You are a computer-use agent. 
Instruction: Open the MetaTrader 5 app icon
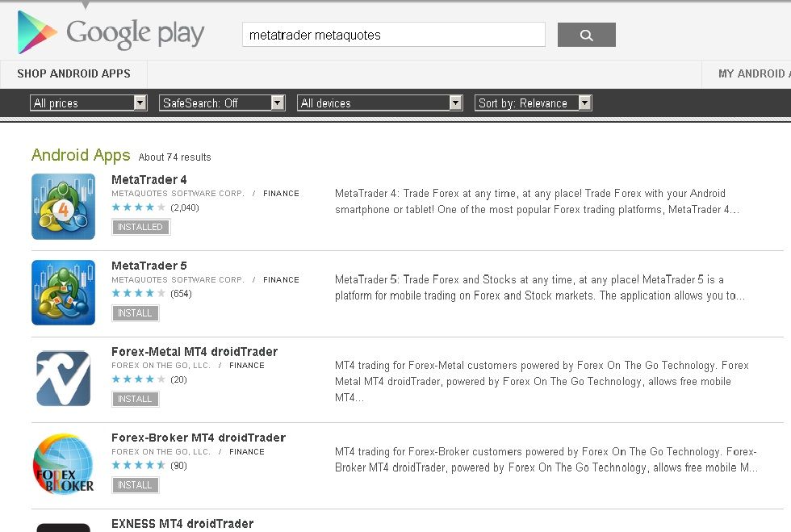pyautogui.click(x=63, y=292)
